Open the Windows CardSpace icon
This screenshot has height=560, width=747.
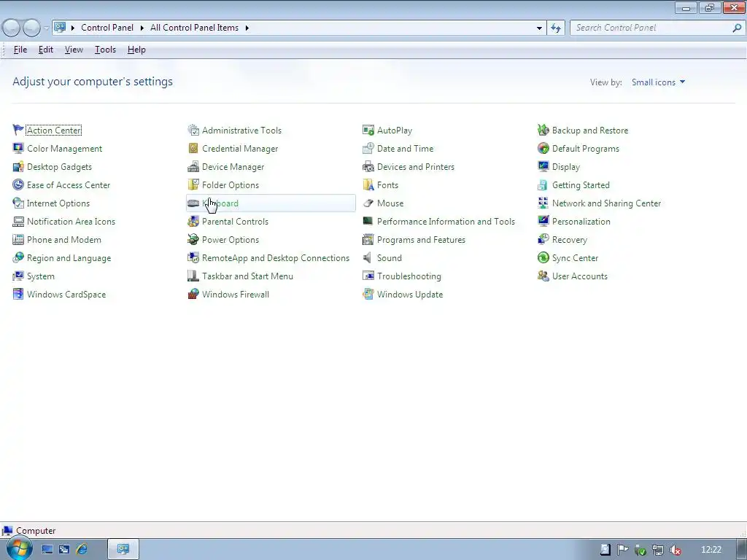point(18,294)
